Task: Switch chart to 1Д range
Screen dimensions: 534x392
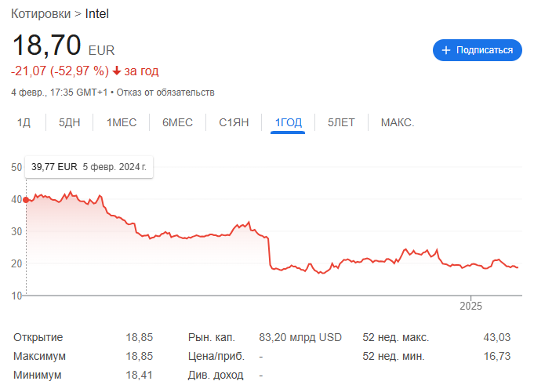Action: 24,122
